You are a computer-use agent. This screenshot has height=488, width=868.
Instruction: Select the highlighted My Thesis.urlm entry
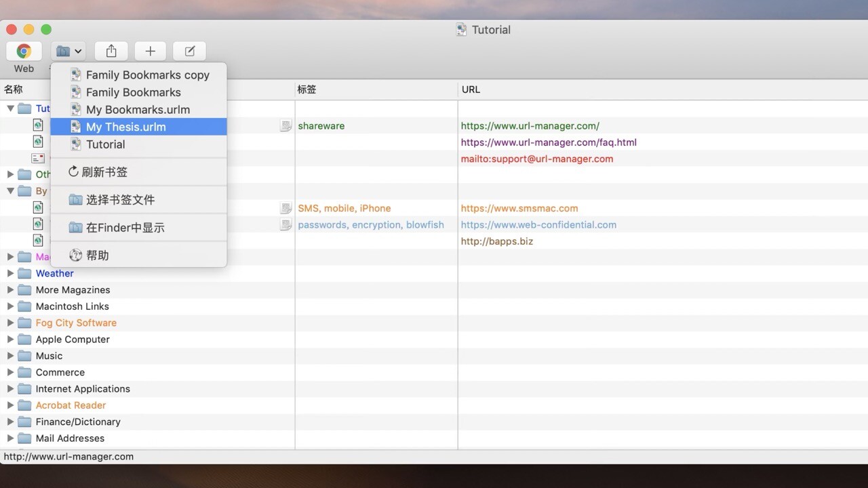click(139, 127)
